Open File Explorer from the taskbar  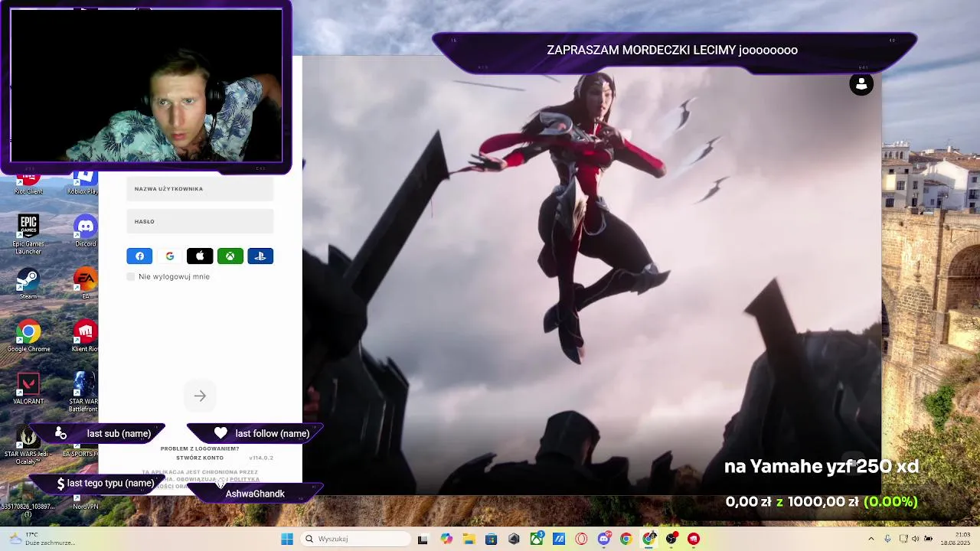(x=469, y=539)
